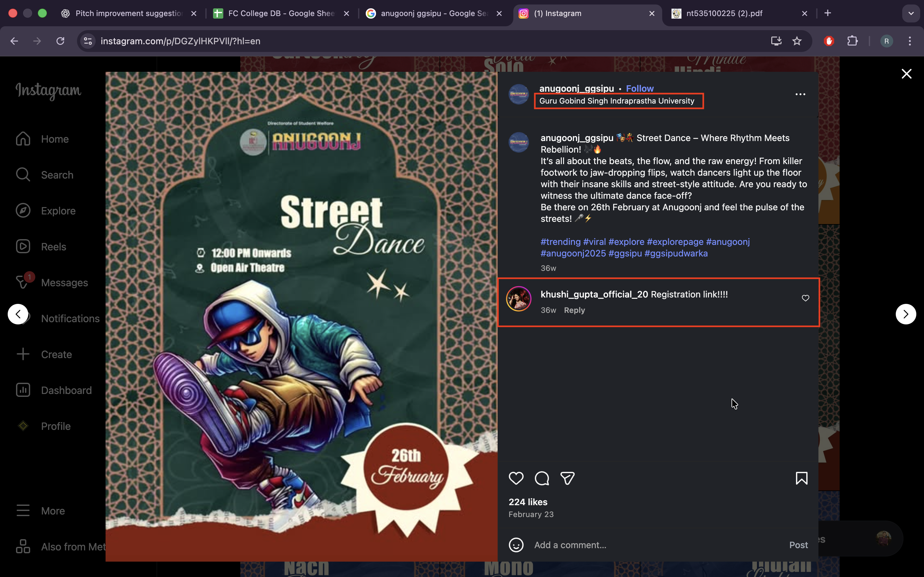Bookmark this page with the Chrome star

coord(797,41)
